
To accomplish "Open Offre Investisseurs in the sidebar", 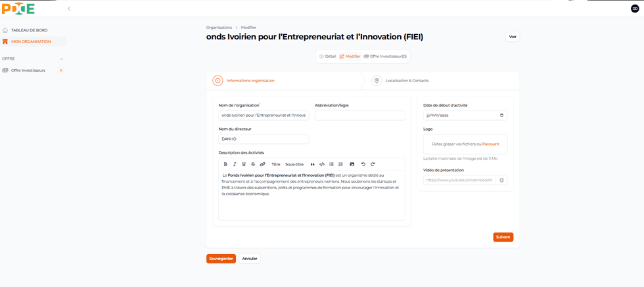I will click(28, 70).
